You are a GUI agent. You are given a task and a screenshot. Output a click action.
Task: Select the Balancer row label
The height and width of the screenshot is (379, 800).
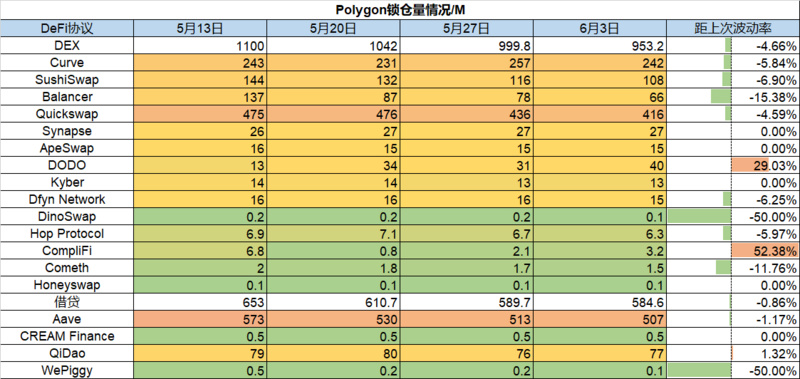pos(67,97)
